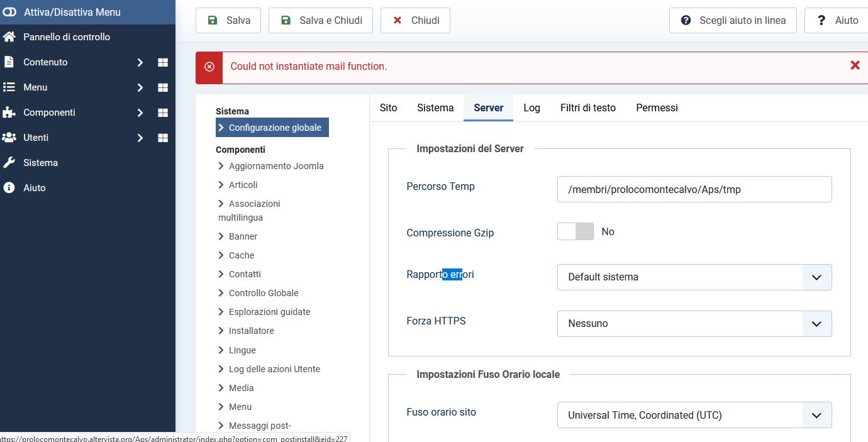Click the Scegli aiuto in linea button
The image size is (868, 442).
733,20
